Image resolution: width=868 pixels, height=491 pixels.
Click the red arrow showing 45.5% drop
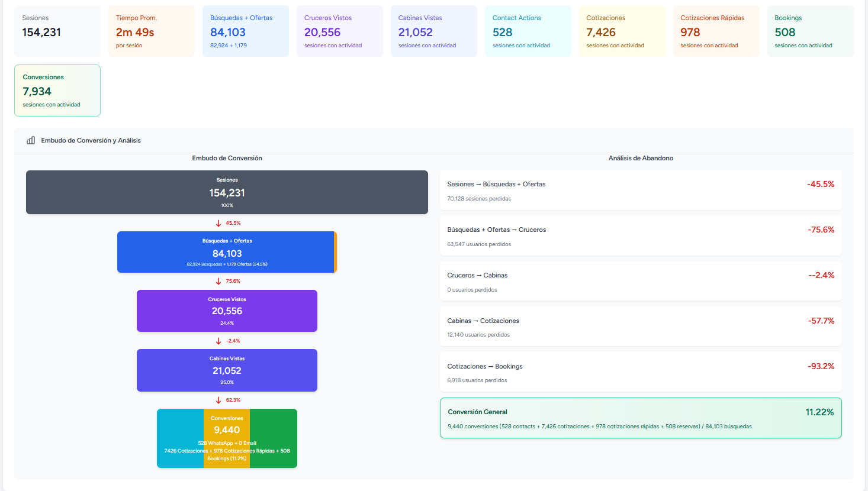[x=218, y=223]
